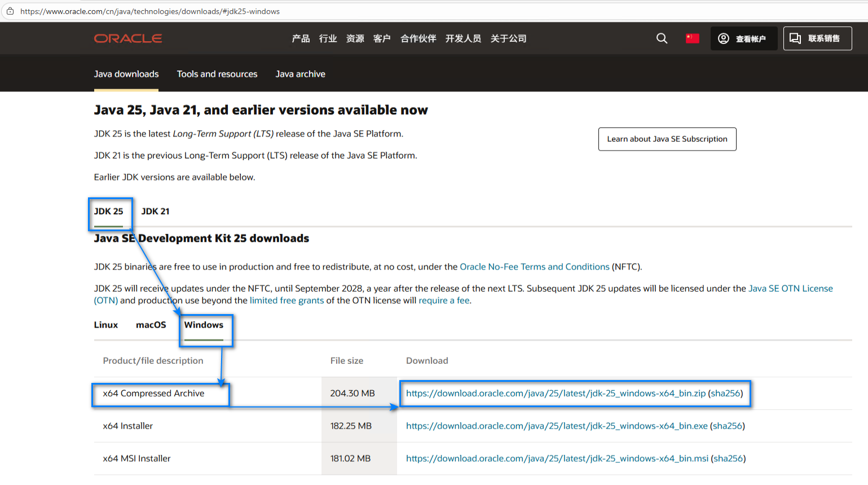The height and width of the screenshot is (485, 868).
Task: Click the China flag region selector icon
Action: (x=692, y=38)
